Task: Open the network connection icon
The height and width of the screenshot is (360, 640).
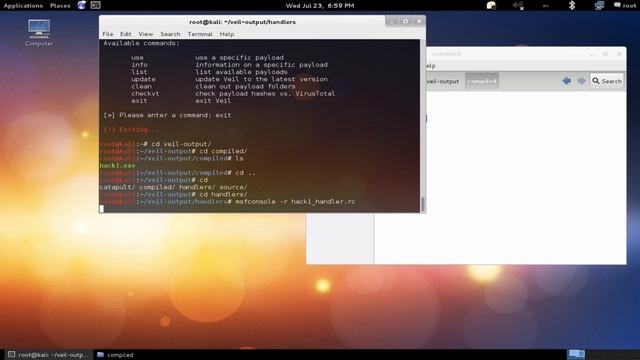Action: 599,5
